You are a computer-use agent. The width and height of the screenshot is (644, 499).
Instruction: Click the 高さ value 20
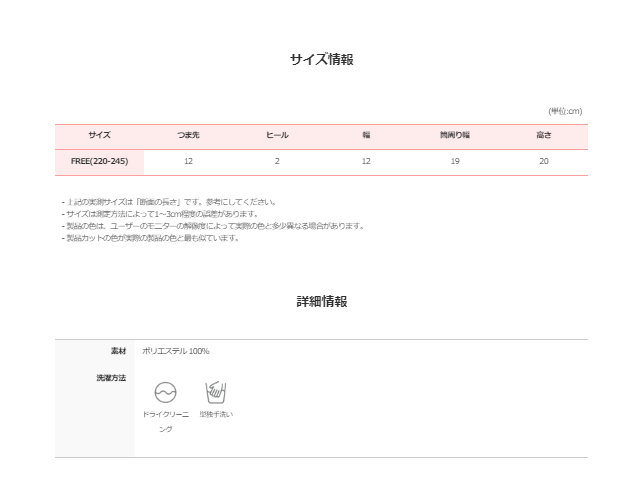[x=544, y=161]
